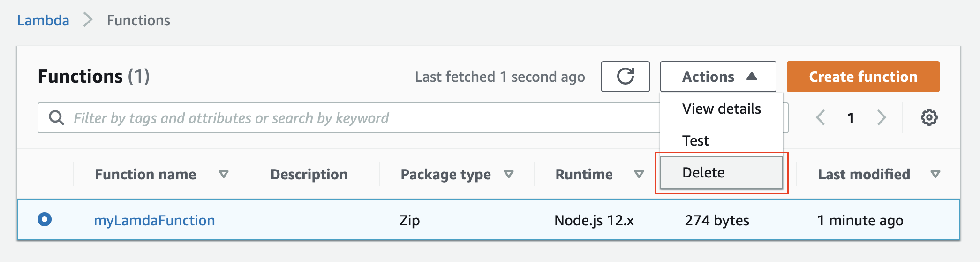980x262 pixels.
Task: Go to the previous page arrow
Action: 821,117
